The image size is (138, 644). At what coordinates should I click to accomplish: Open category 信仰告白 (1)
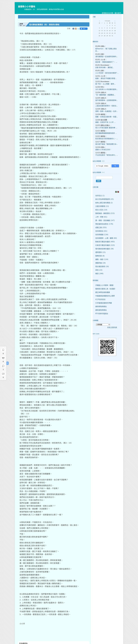click(100, 196)
